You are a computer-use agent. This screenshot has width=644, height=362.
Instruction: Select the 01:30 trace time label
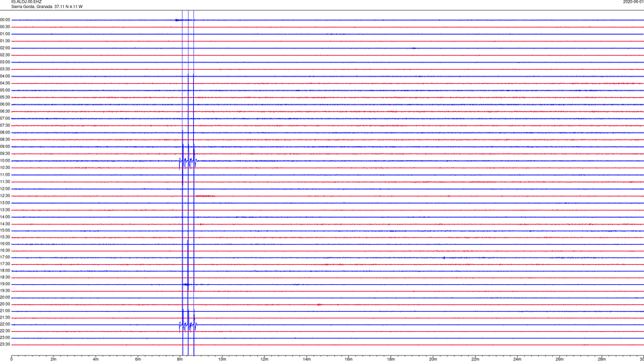click(5, 41)
